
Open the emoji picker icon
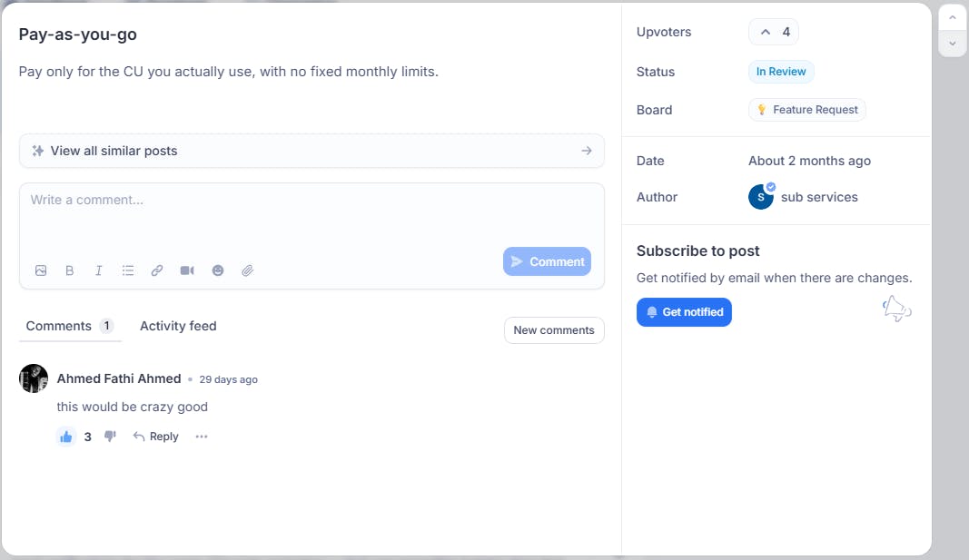pos(218,270)
